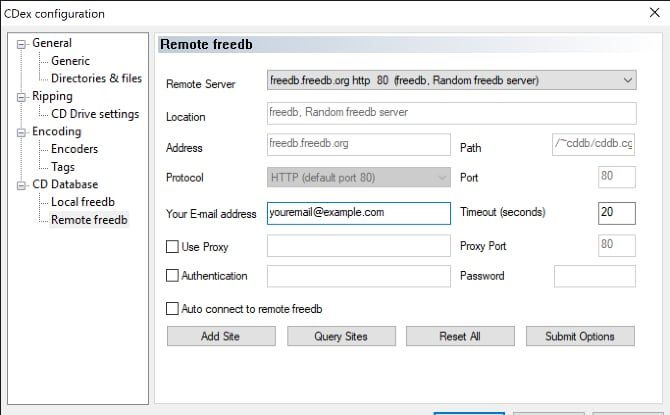
Task: Open Directories & files settings
Action: coord(96,79)
